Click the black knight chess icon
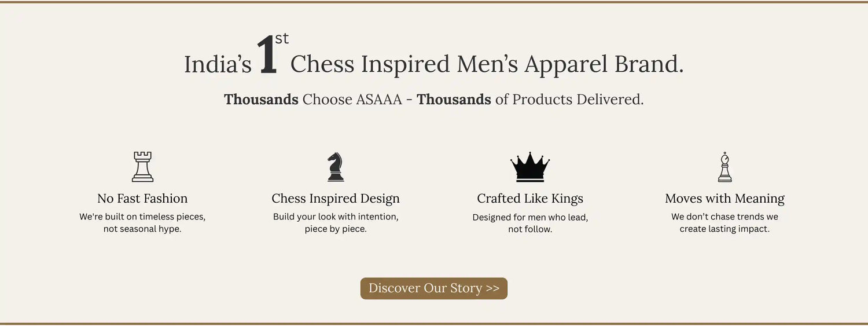868x326 pixels. (x=336, y=167)
